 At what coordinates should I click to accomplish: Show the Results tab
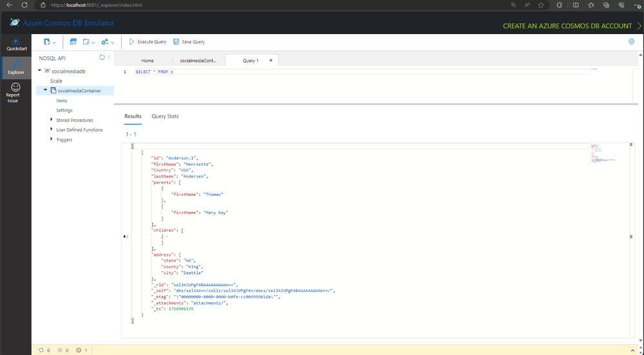pyautogui.click(x=133, y=116)
